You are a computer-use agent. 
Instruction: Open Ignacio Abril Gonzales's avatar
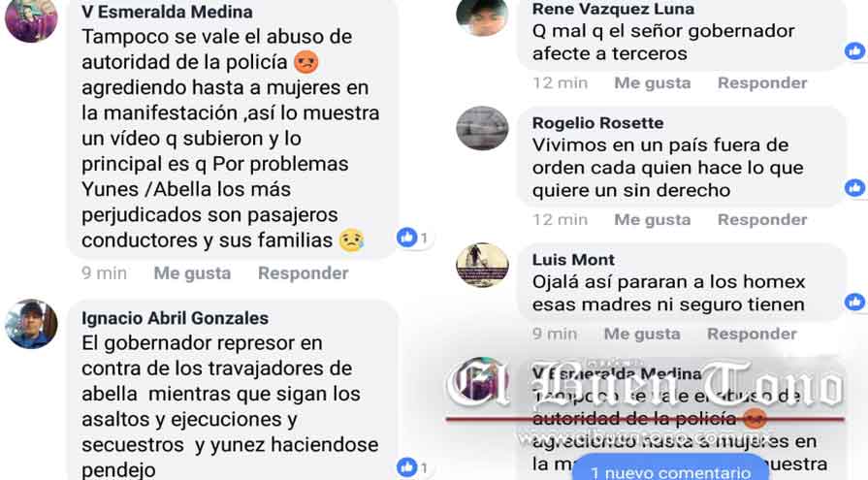31,325
